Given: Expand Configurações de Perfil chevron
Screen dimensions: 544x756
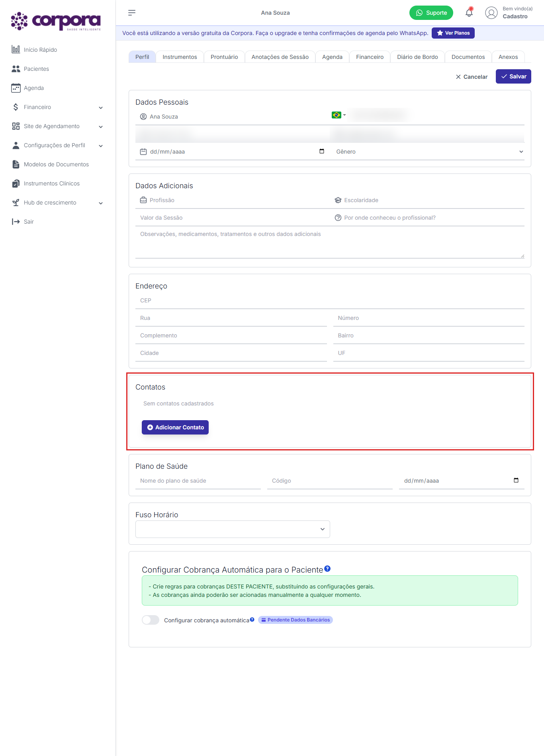Looking at the screenshot, I should (101, 146).
